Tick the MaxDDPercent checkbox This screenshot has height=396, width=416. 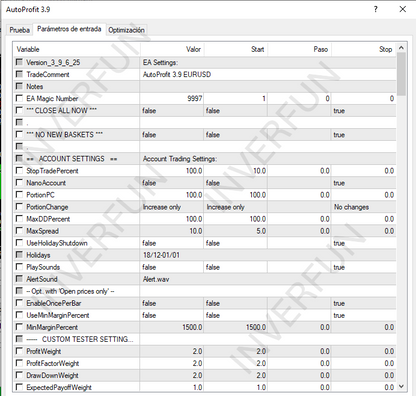tap(19, 219)
